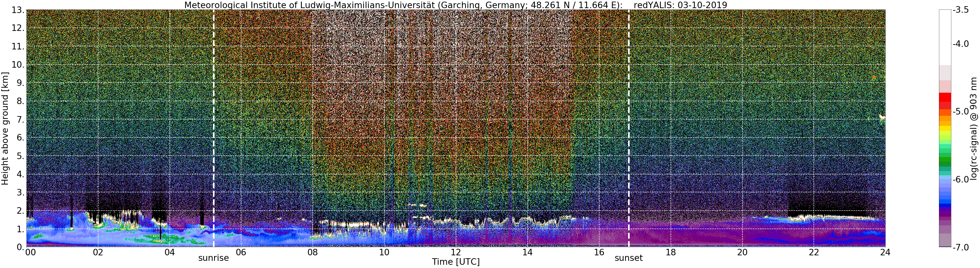Click the height tick label '7.'

[21, 119]
